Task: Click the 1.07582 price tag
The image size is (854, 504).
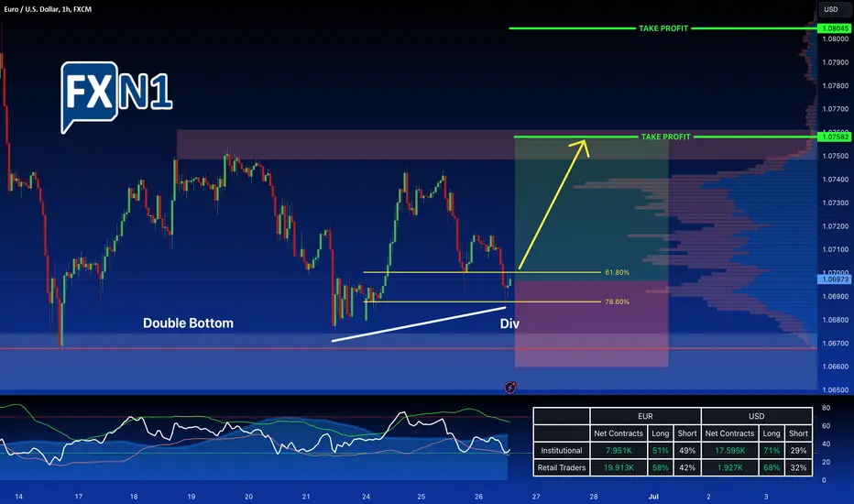Action: (x=835, y=137)
